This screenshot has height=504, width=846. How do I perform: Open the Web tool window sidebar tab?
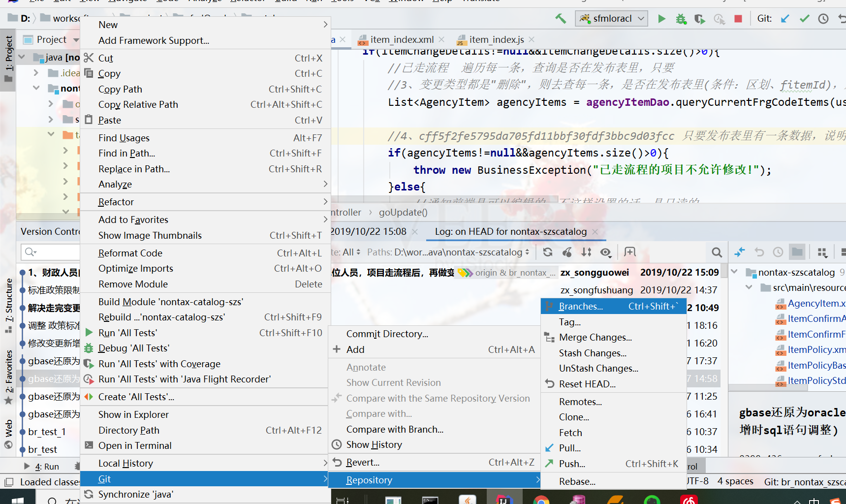point(9,434)
